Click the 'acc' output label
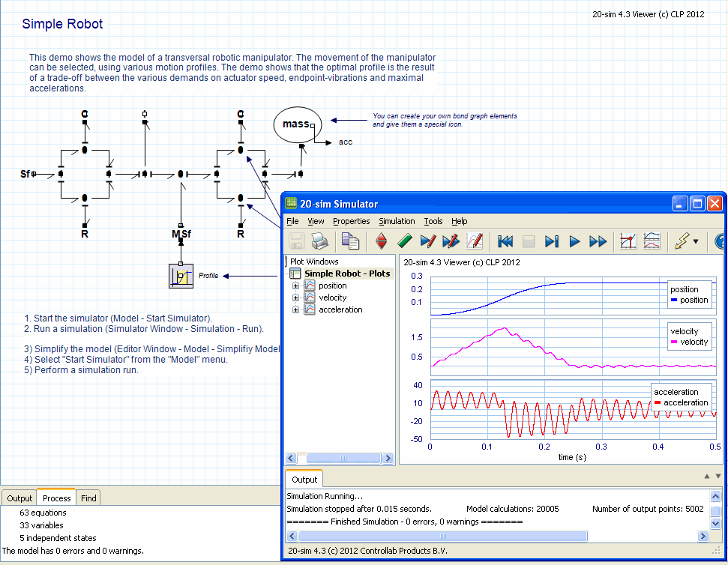The width and height of the screenshot is (728, 565). point(346,142)
